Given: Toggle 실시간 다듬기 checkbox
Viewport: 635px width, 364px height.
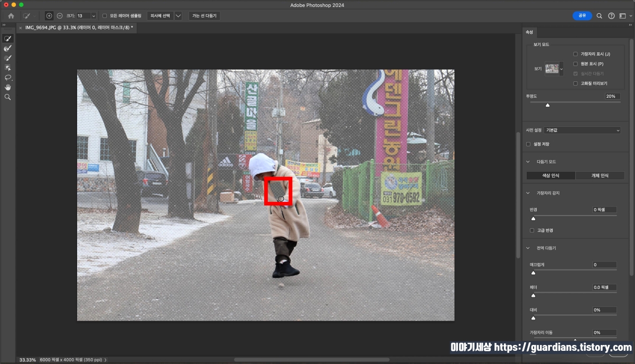Looking at the screenshot, I should tap(576, 73).
